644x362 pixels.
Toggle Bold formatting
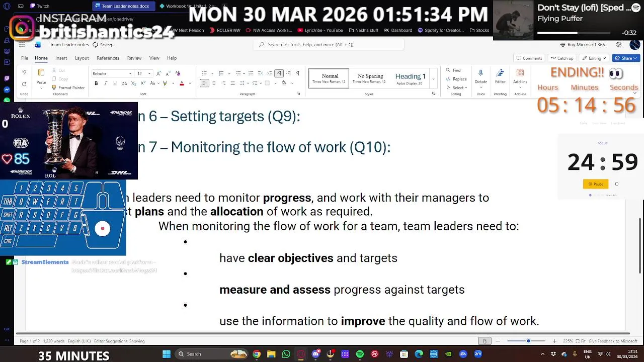[x=96, y=83]
